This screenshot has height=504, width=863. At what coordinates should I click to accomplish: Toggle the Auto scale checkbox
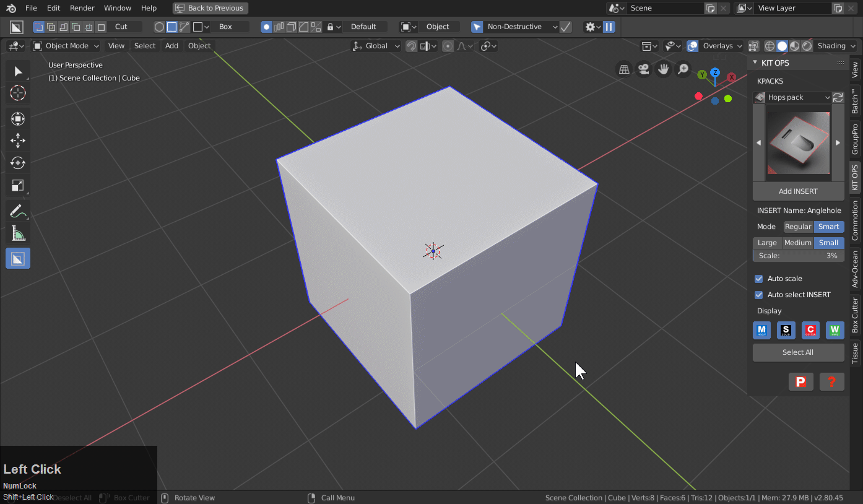coord(759,279)
